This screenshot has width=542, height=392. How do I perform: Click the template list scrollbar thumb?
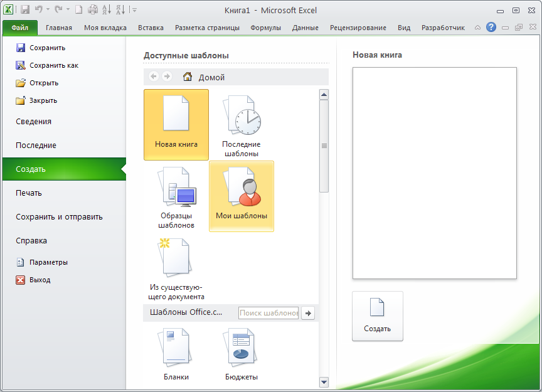324,146
